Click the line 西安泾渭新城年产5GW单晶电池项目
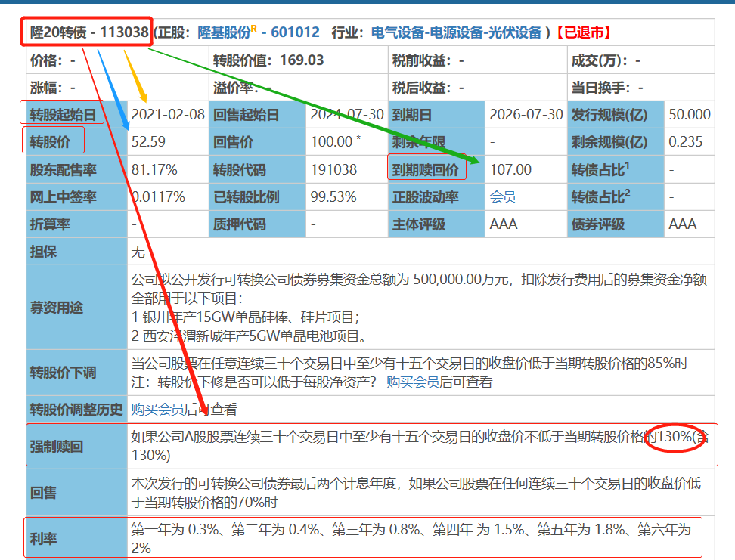The image size is (735, 560). [x=249, y=336]
